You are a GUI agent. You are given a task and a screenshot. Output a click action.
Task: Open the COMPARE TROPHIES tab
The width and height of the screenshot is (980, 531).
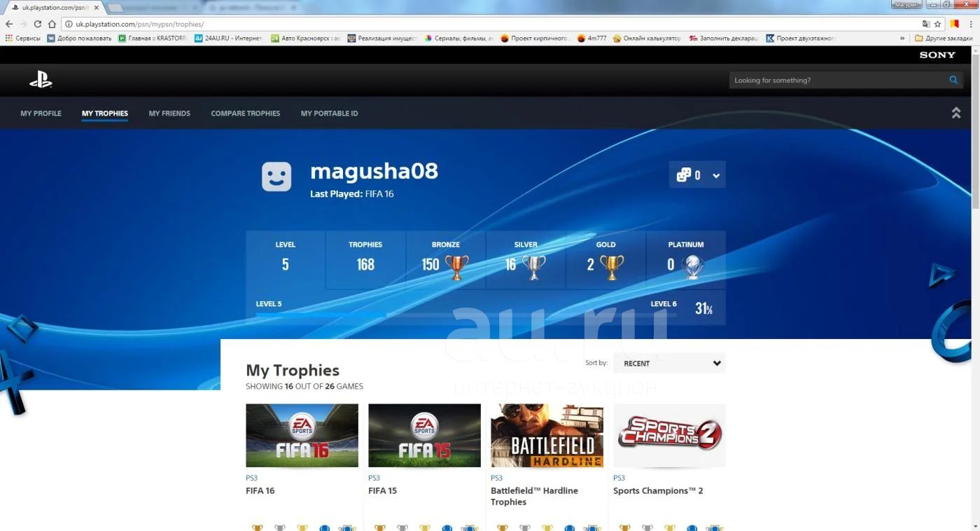pyautogui.click(x=246, y=113)
